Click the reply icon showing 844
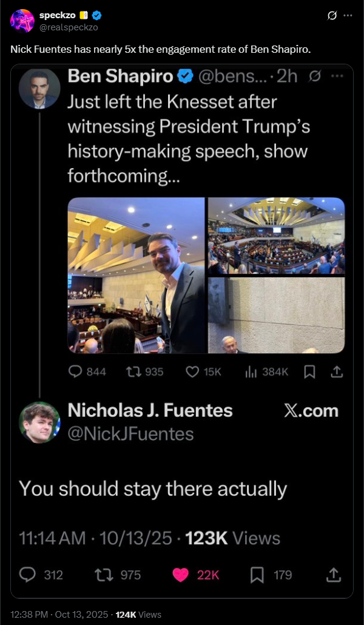This screenshot has height=625, width=364. coord(76,371)
